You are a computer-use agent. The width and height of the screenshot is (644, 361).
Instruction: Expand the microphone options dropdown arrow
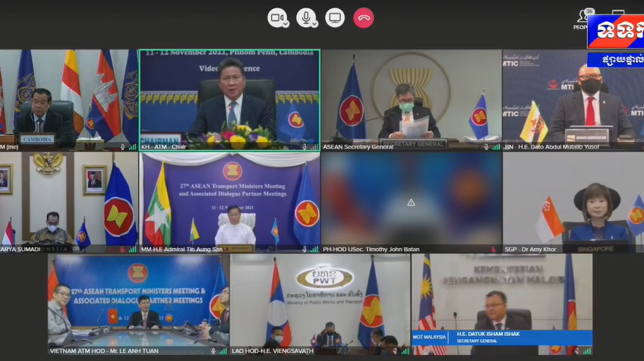point(314,24)
